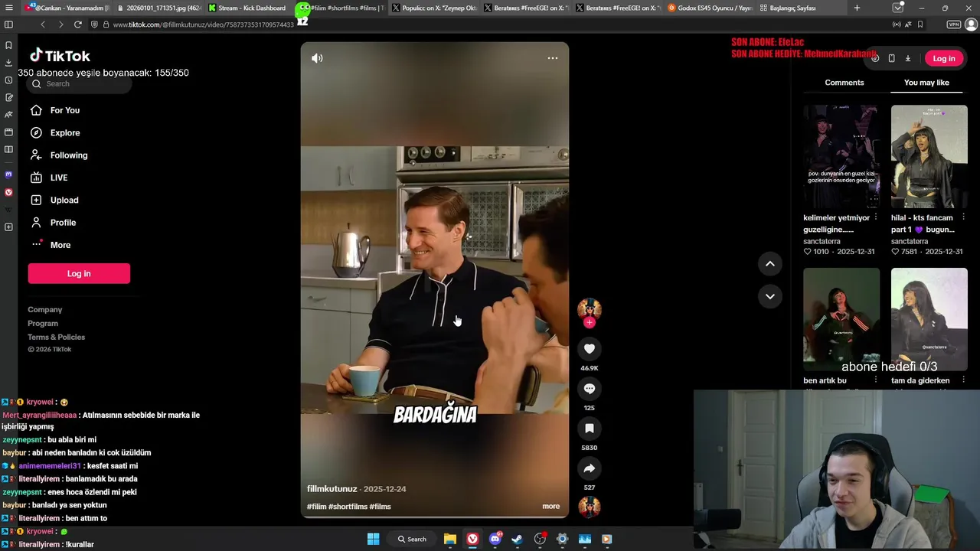Click the coin icon left of phone icon
This screenshot has width=980, height=551.
click(875, 58)
